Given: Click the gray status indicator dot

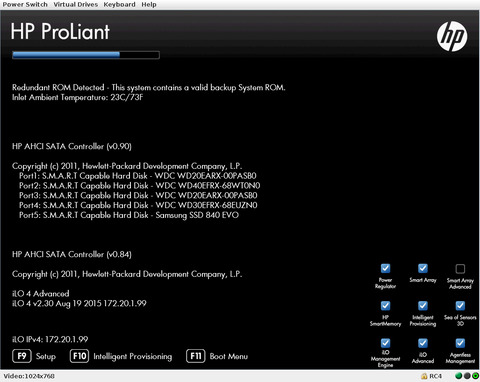Looking at the screenshot, I should click(467, 376).
